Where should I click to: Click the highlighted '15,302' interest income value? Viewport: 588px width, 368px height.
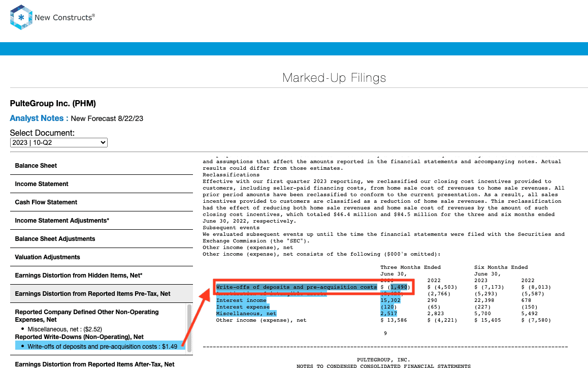390,300
